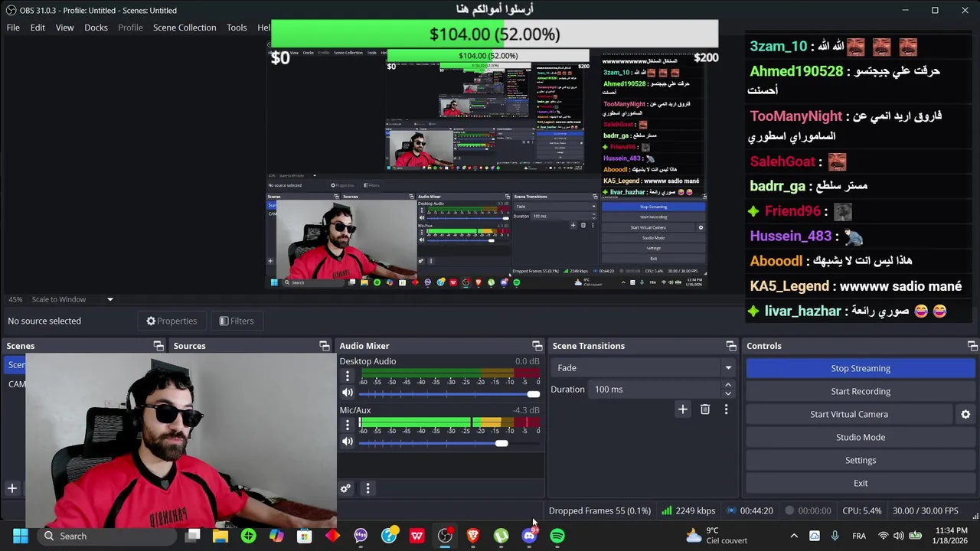Open source Filters button
This screenshot has height=551, width=980.
236,321
